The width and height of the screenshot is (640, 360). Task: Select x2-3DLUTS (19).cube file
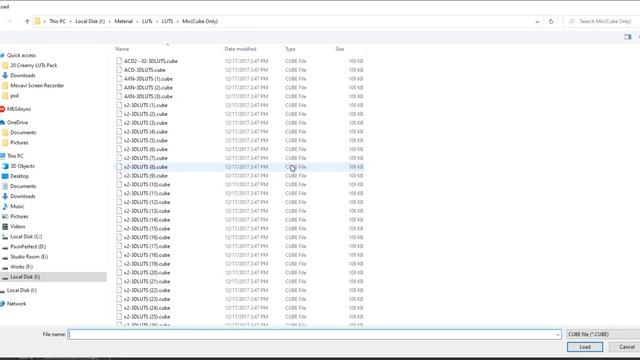tap(147, 264)
